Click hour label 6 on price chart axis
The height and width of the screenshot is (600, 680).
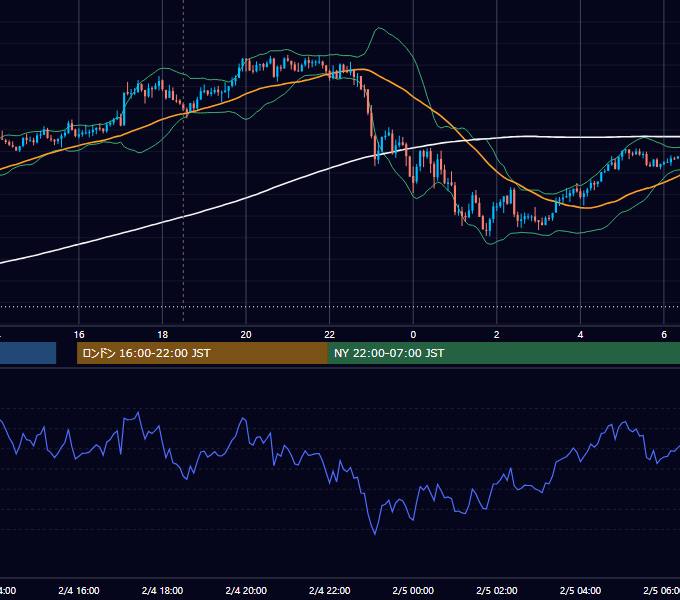(664, 335)
